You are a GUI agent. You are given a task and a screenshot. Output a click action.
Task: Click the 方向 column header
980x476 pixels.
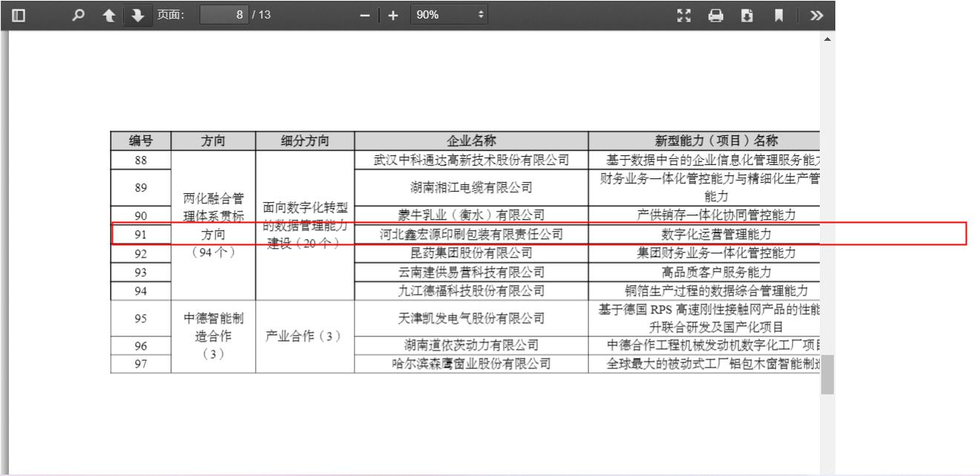pos(214,141)
